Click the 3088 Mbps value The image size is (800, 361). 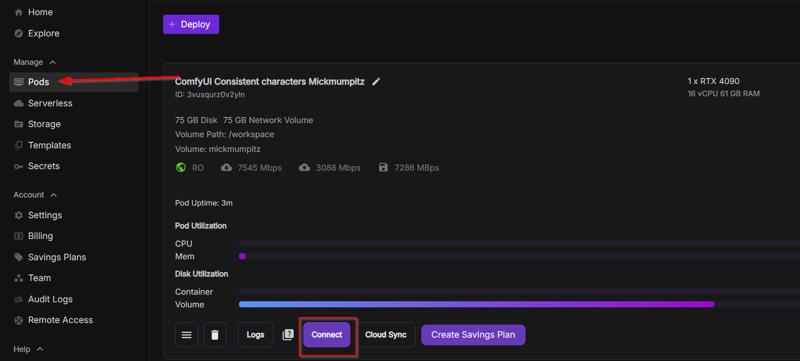pos(338,168)
